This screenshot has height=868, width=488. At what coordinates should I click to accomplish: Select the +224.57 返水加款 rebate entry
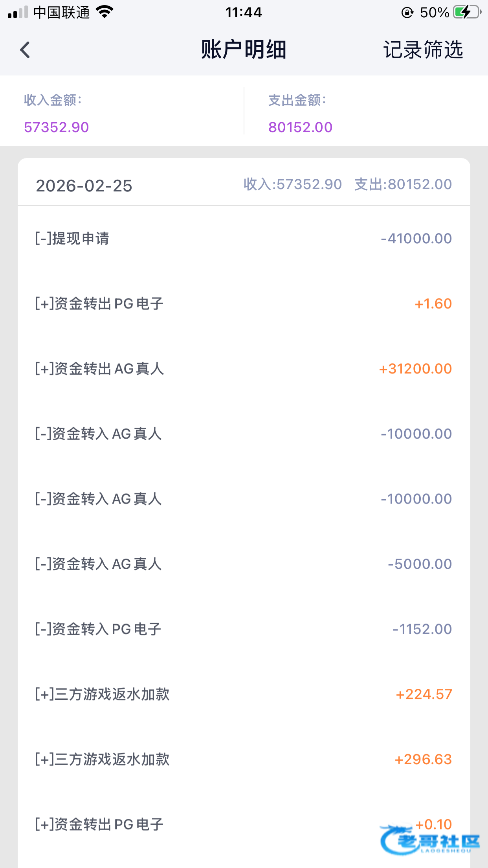click(x=244, y=694)
